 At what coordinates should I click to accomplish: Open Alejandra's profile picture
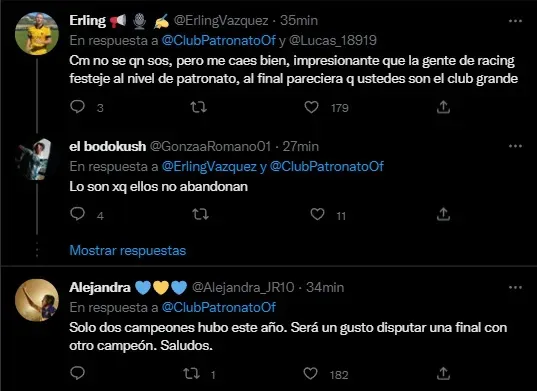(x=37, y=300)
